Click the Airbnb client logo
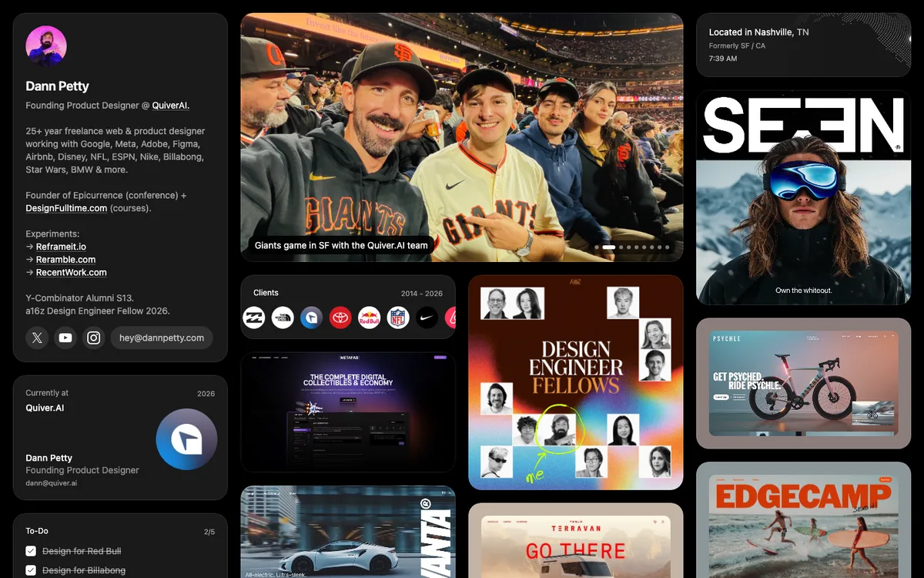The image size is (924, 578). click(x=451, y=318)
